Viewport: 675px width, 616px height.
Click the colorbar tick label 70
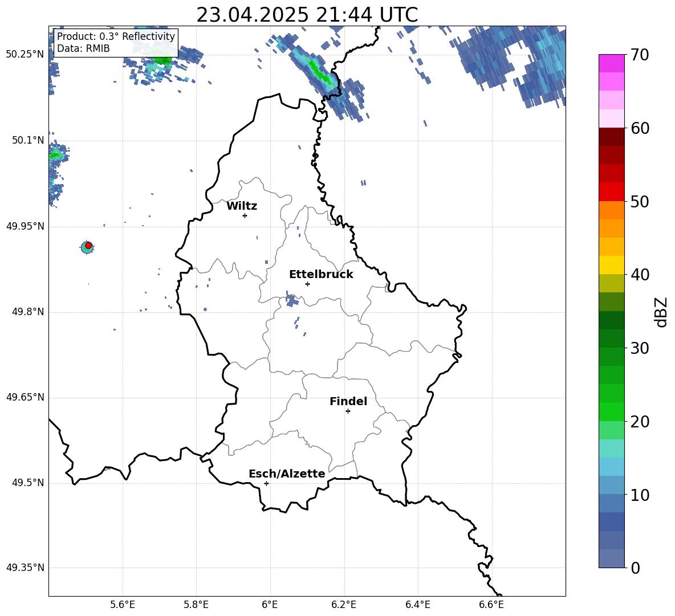click(640, 55)
